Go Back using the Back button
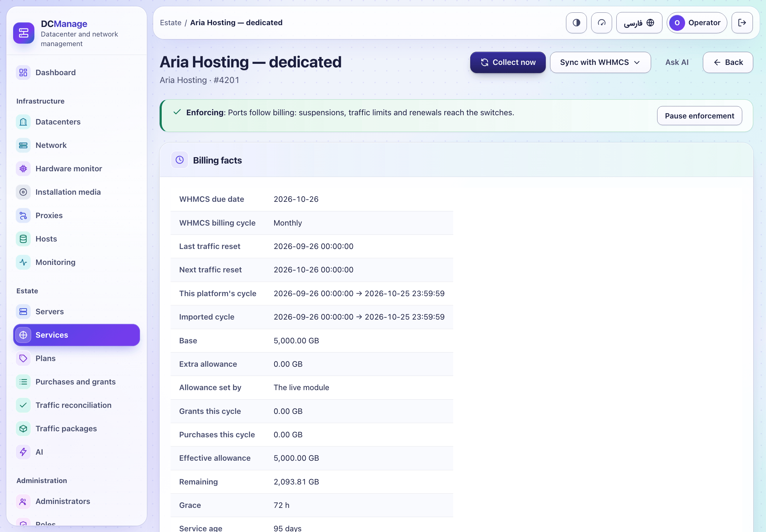Image resolution: width=766 pixels, height=532 pixels. [728, 62]
